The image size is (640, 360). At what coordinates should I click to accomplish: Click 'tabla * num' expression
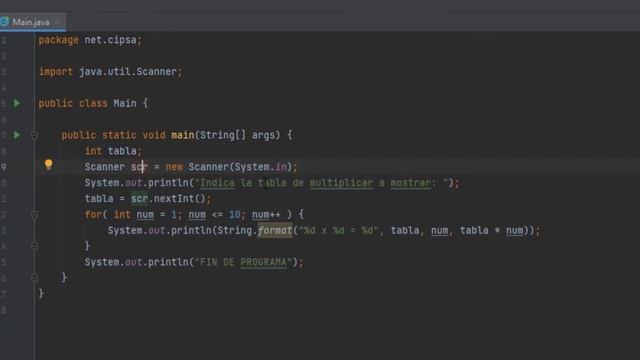tap(491, 231)
